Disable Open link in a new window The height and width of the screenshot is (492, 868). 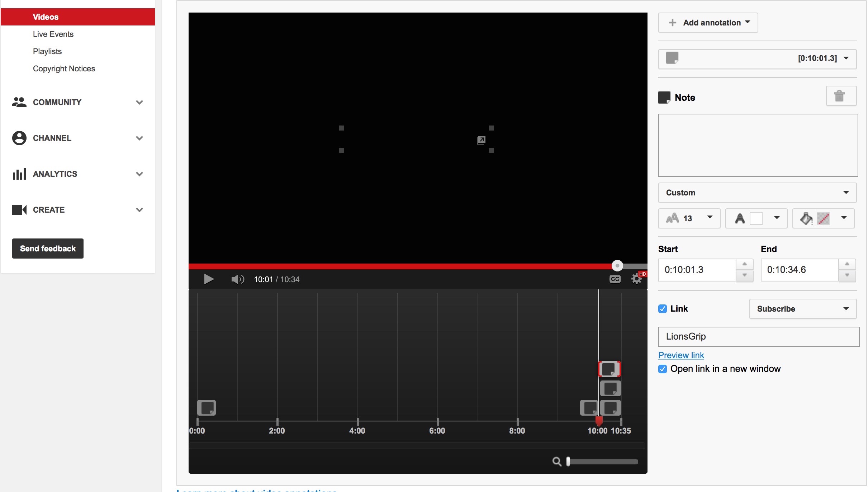click(x=662, y=369)
